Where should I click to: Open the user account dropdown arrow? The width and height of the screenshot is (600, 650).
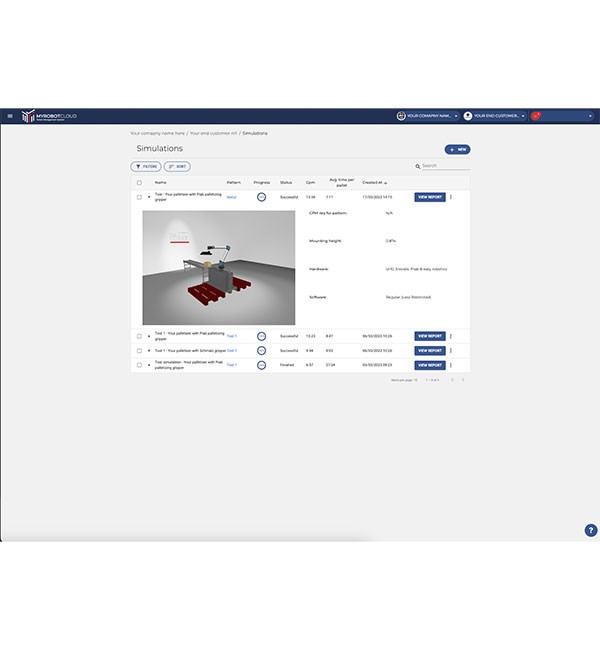(590, 116)
